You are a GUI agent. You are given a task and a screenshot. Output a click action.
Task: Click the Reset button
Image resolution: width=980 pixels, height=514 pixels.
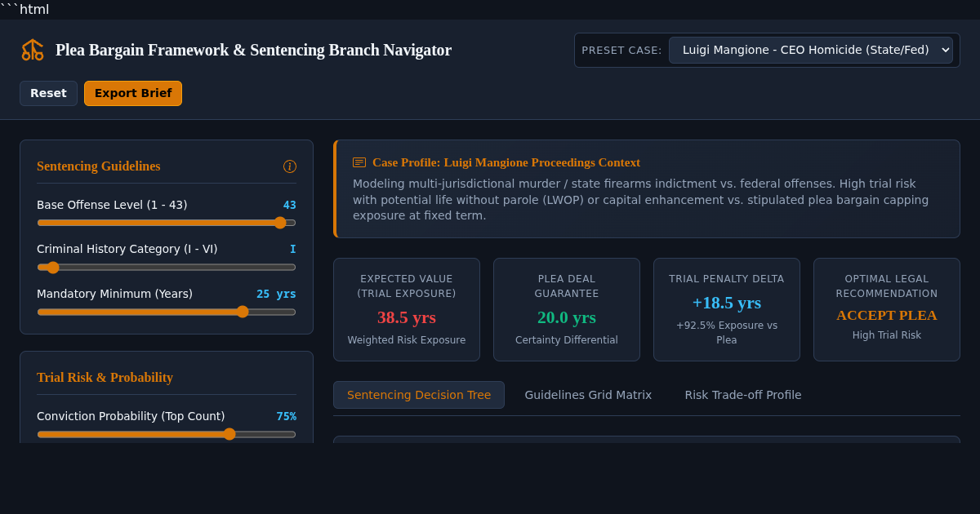[x=48, y=93]
